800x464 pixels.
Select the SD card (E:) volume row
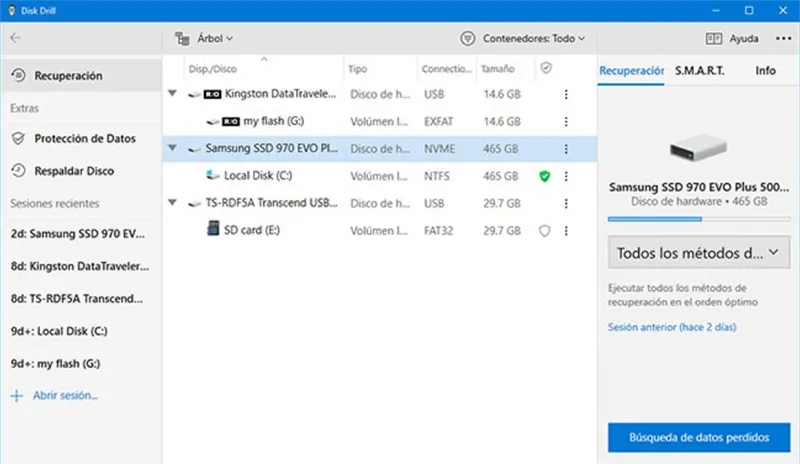(380, 231)
